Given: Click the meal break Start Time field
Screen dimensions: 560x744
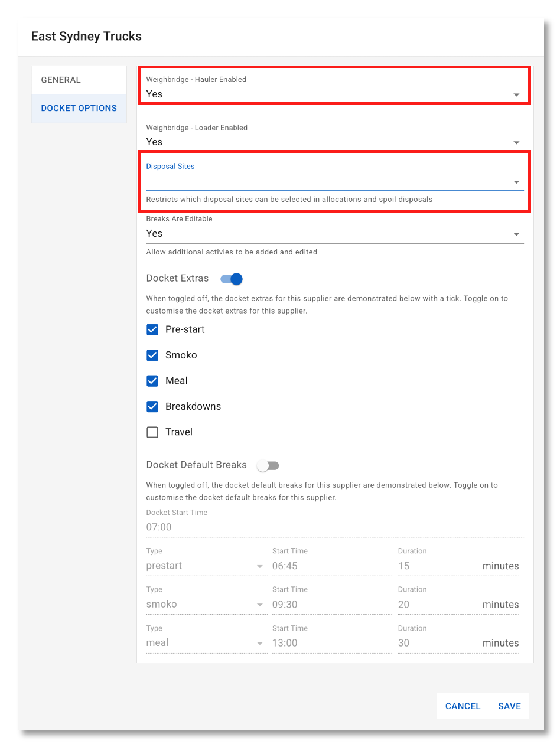Looking at the screenshot, I should tap(331, 643).
